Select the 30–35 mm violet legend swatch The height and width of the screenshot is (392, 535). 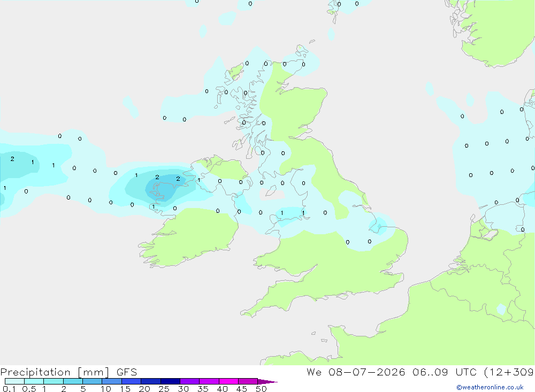pyautogui.click(x=190, y=381)
